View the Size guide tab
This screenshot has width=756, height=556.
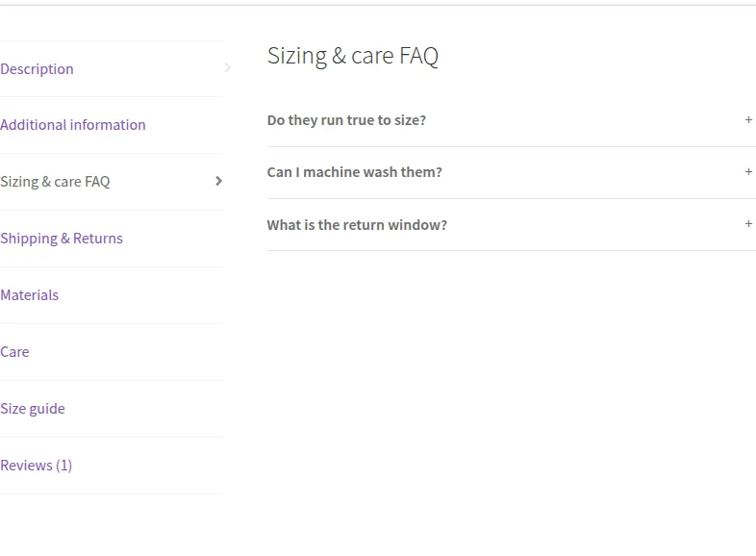(x=33, y=409)
